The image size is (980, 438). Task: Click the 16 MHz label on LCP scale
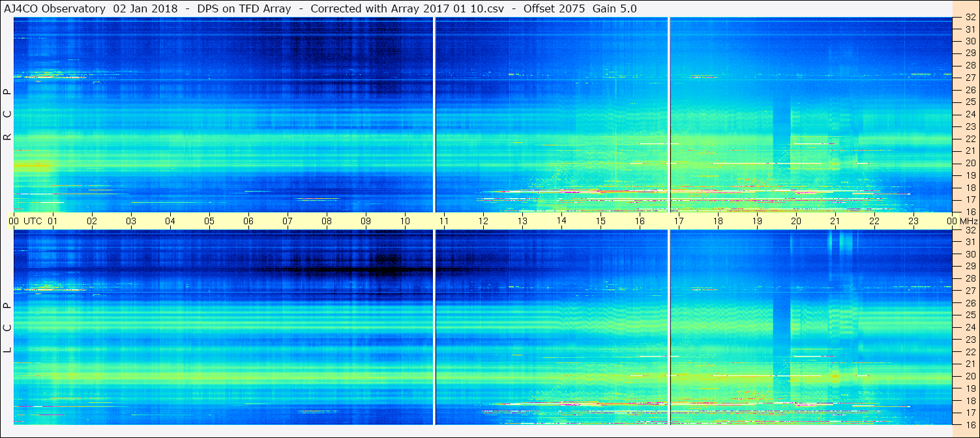tap(970, 424)
